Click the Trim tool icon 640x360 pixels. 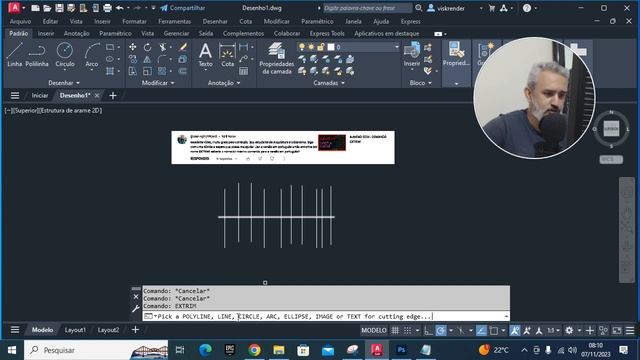[x=162, y=47]
